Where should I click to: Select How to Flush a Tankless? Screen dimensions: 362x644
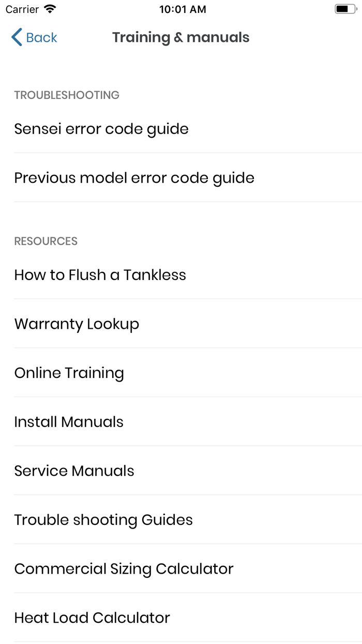100,275
